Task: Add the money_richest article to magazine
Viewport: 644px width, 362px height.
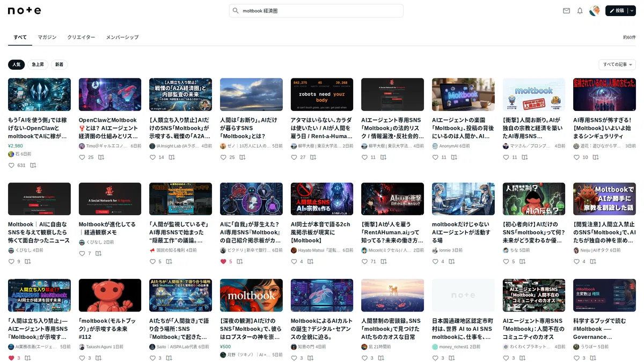Action: [x=451, y=358]
